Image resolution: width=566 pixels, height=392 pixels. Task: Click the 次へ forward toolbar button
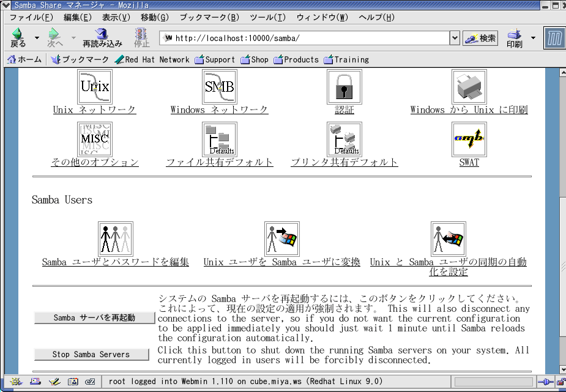[54, 38]
